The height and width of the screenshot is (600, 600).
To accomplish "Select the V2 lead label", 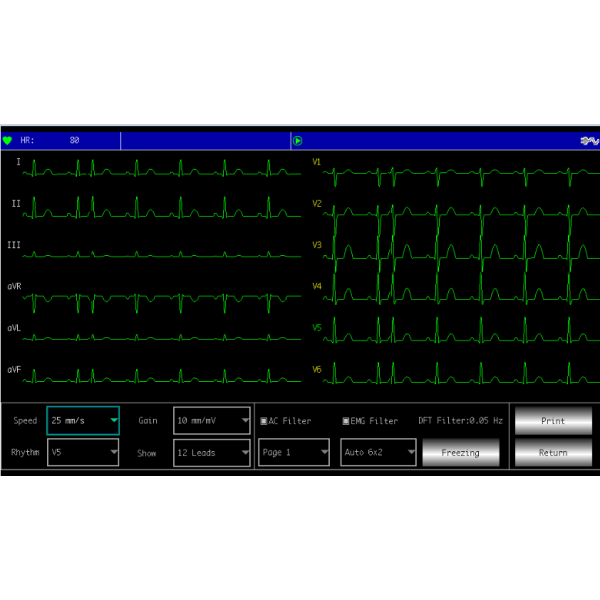I will point(317,204).
